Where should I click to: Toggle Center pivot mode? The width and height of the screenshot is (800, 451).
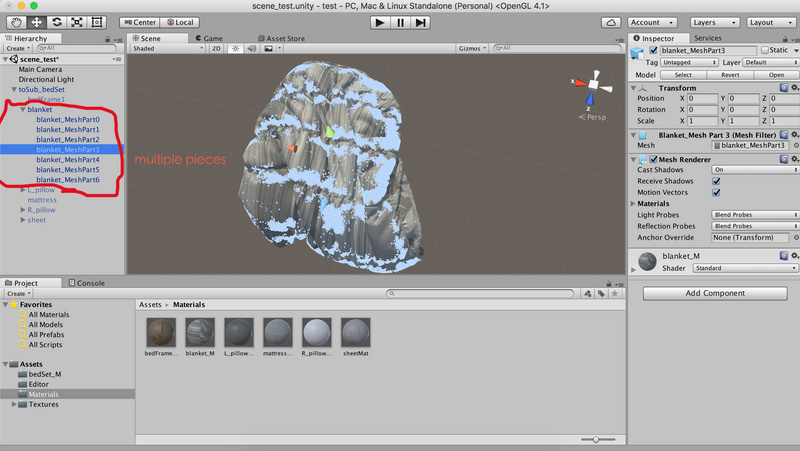[140, 22]
